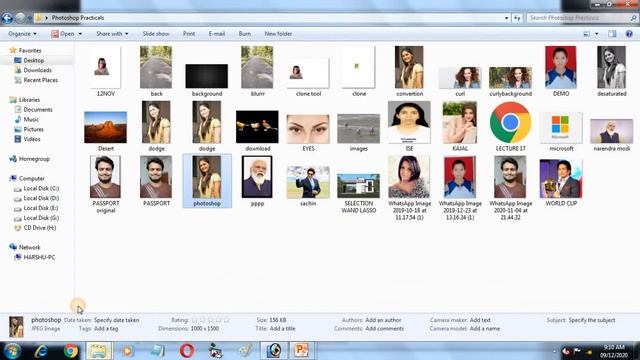
Task: Switch to PowerPoint in the taskbar
Action: (301, 351)
